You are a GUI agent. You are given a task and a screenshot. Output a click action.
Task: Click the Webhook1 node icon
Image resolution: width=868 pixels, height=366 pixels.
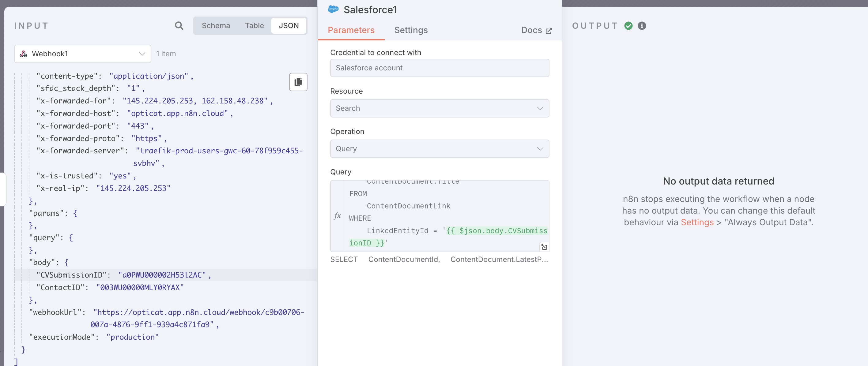click(x=23, y=54)
